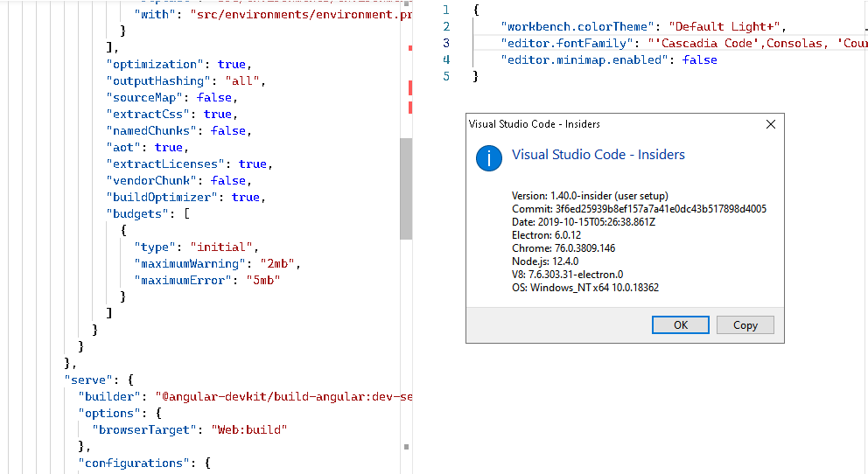This screenshot has width=868, height=474.
Task: Click the "sourceMap" key
Action: (x=144, y=97)
